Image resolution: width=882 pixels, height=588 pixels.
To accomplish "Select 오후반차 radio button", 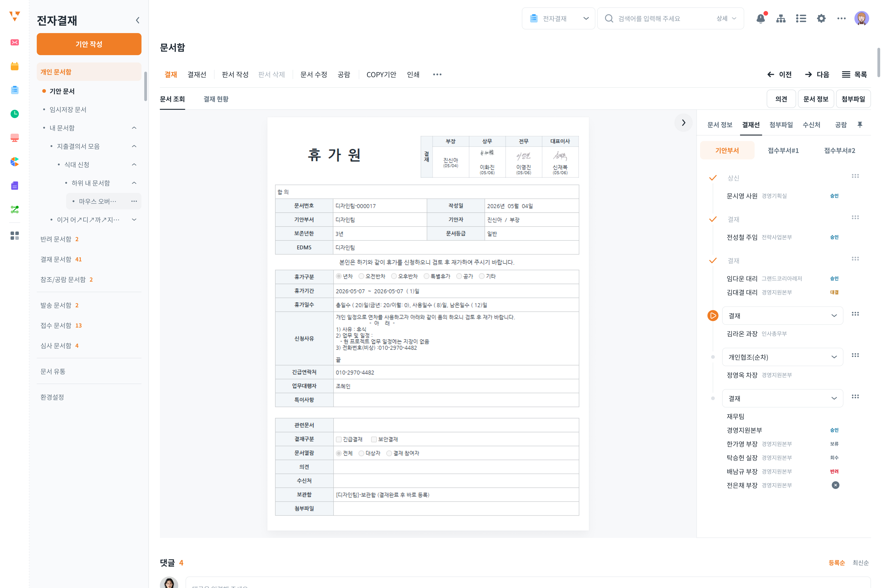I will click(394, 276).
